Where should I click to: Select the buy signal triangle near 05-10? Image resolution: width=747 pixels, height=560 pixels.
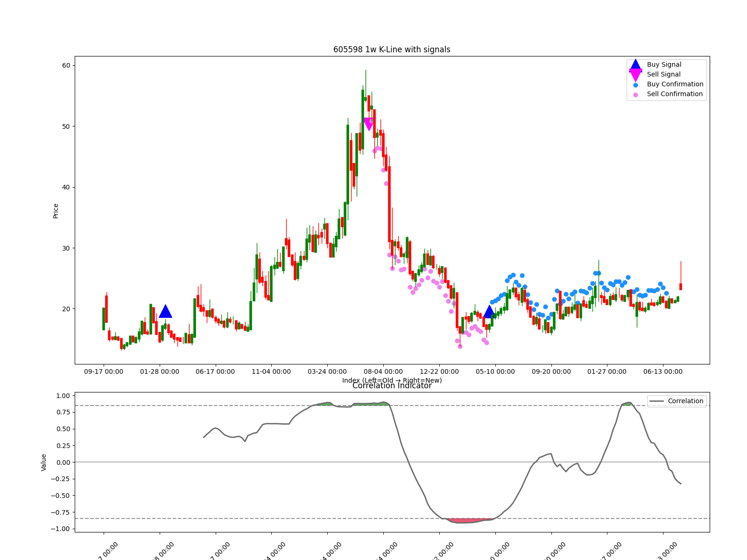[x=489, y=311]
